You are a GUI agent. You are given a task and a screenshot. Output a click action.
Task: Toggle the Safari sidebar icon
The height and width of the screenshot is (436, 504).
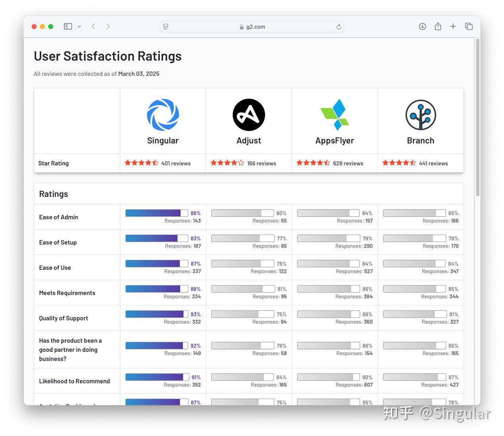[68, 27]
